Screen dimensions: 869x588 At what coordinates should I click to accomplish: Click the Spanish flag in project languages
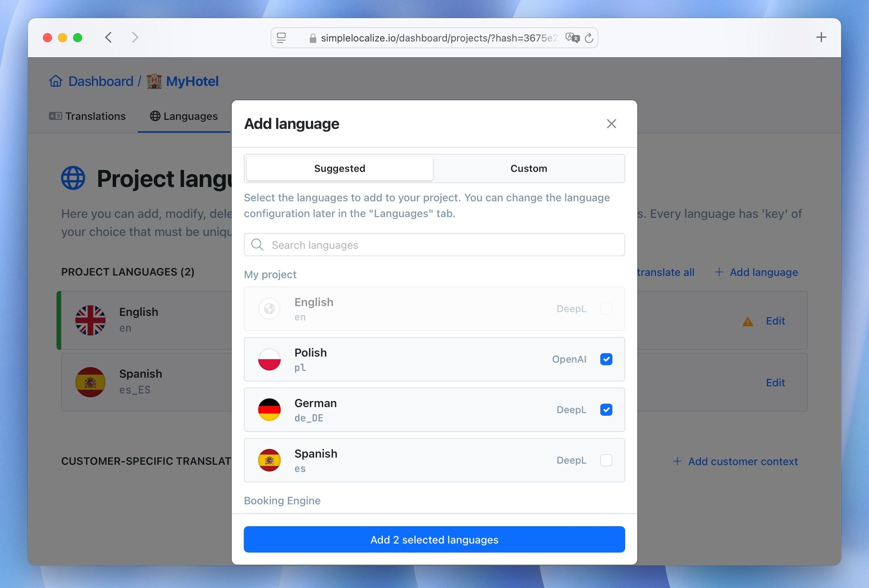point(90,382)
